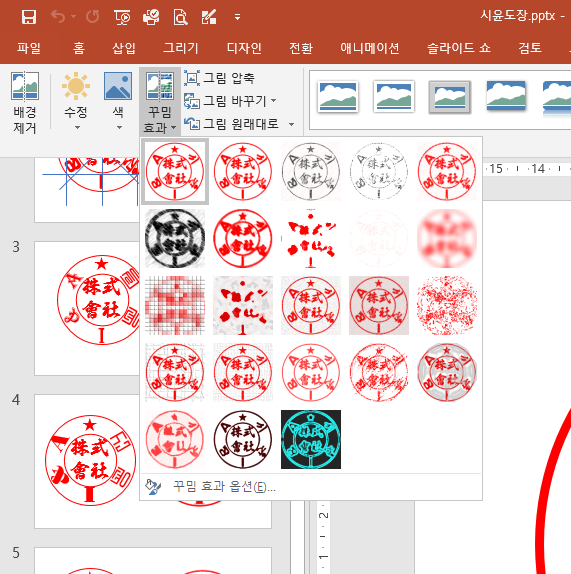Start slide show from beginning icon
The height and width of the screenshot is (574, 571).
coord(122,17)
